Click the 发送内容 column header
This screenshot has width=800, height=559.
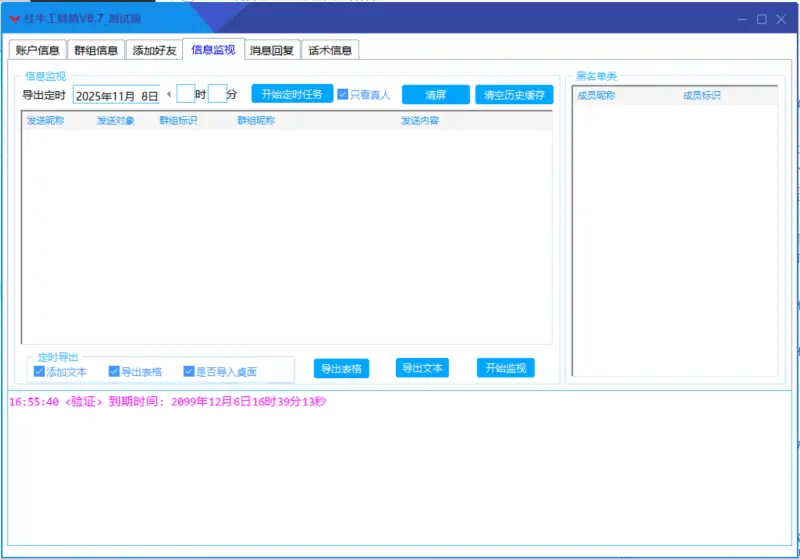[x=419, y=120]
